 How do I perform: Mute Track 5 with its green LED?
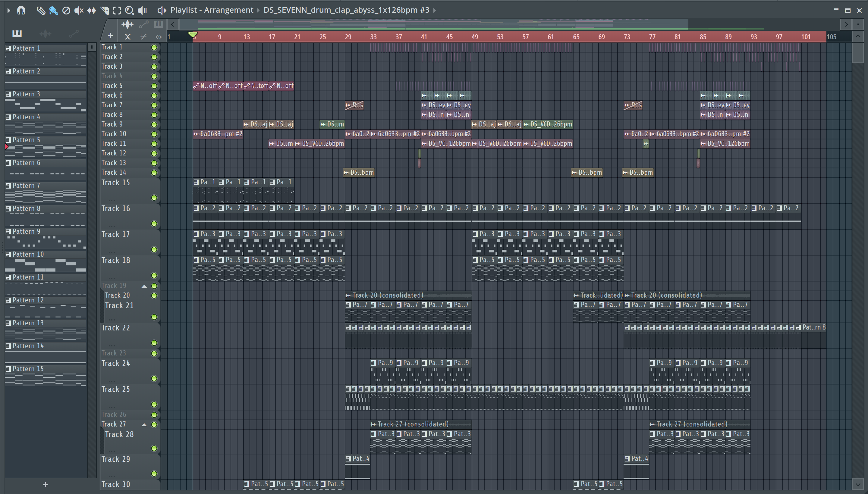154,86
